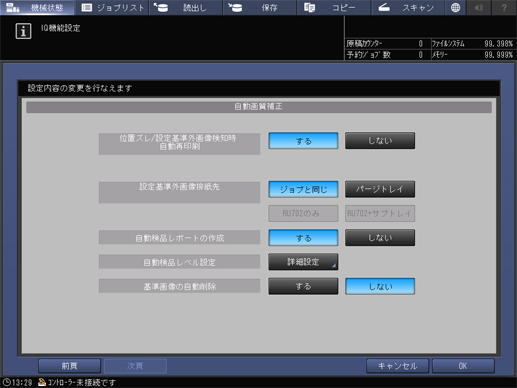
Task: Click the clock icon in the status bar
Action: click(7, 382)
